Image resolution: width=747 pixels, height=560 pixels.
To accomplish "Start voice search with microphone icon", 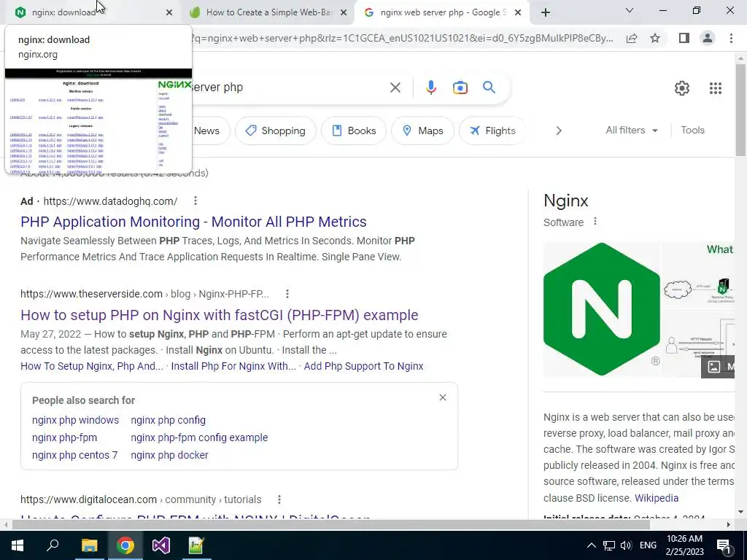I will tap(430, 87).
